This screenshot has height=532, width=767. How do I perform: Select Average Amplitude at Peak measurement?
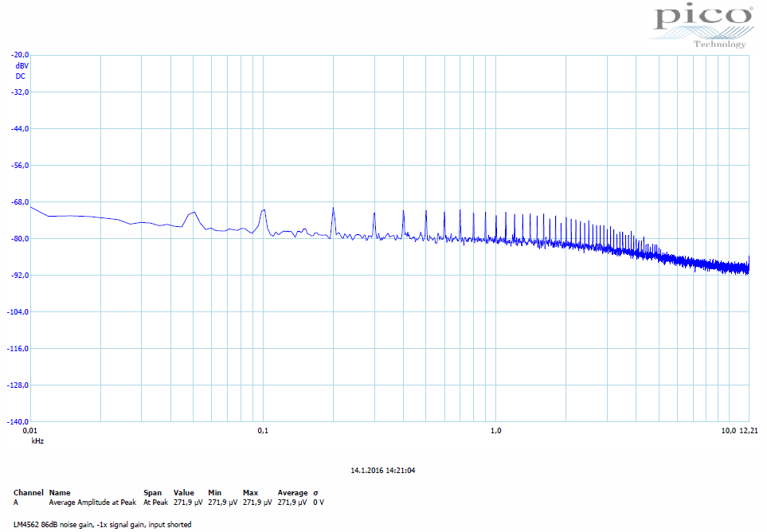(92, 503)
